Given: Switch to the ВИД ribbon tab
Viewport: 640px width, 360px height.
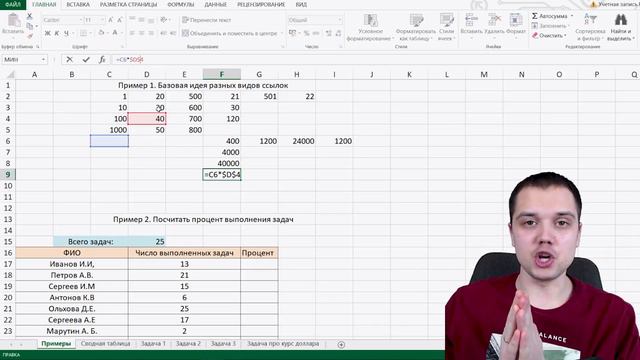Looking at the screenshot, I should [x=301, y=4].
